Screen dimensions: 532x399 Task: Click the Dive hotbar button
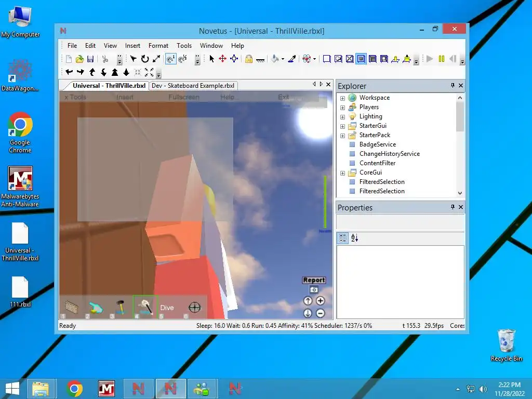point(167,308)
